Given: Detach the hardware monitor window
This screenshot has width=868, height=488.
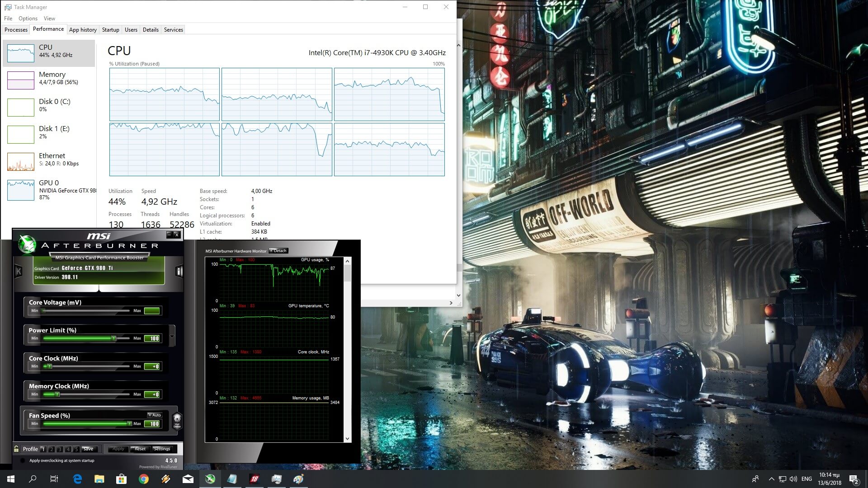Looking at the screenshot, I should (x=278, y=251).
